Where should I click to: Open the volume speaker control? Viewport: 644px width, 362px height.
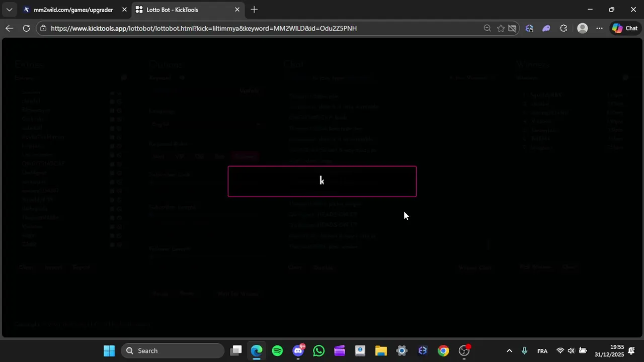point(571,351)
